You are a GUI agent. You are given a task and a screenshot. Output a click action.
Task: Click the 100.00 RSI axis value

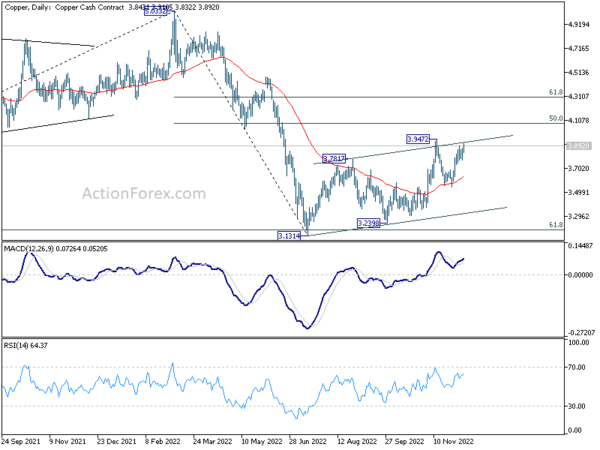coord(579,343)
